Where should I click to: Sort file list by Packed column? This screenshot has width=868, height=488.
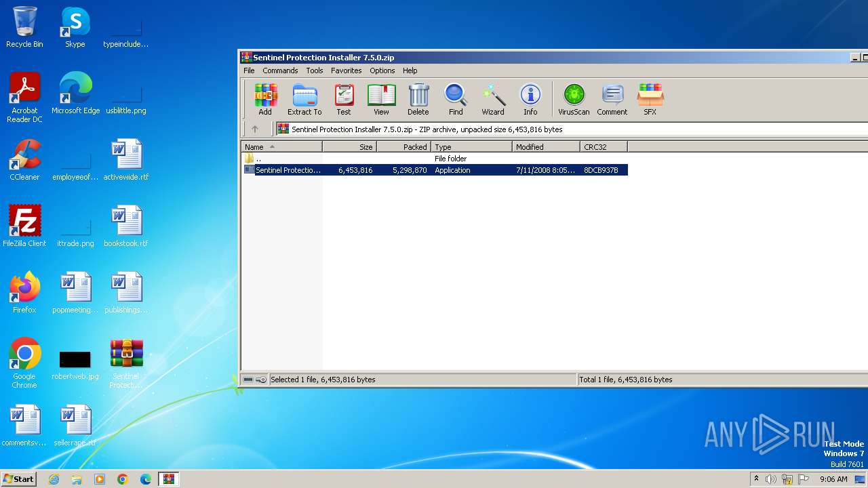[x=404, y=146]
